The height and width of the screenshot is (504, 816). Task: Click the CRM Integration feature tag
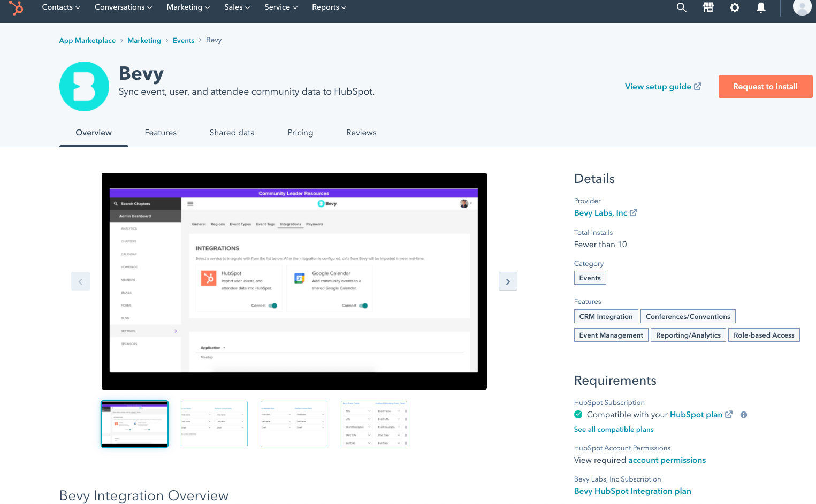pyautogui.click(x=606, y=317)
